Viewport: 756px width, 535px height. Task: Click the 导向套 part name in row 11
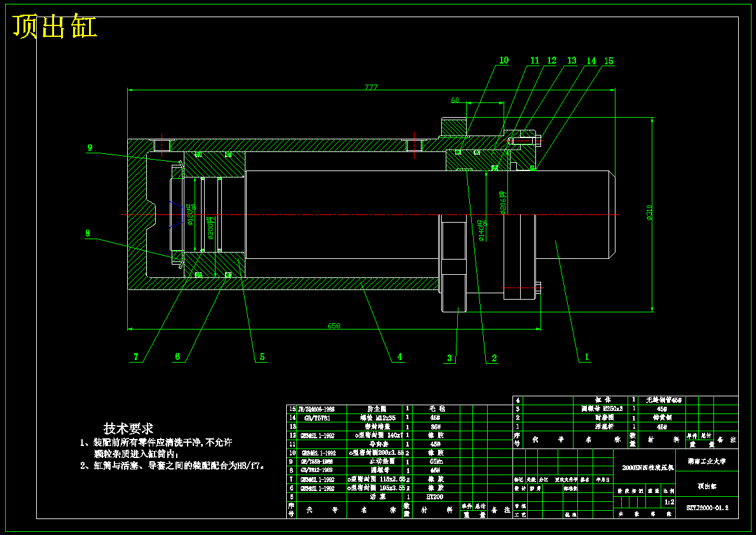pos(378,444)
